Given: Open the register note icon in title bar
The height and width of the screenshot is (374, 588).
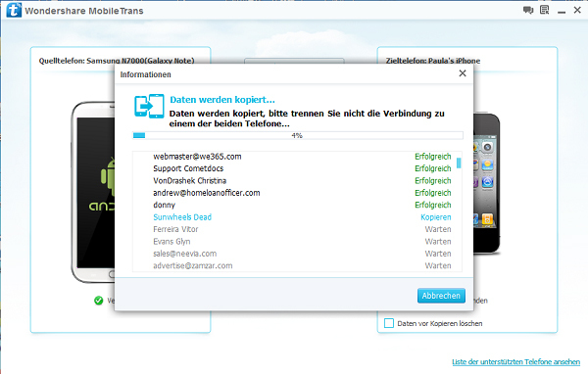Looking at the screenshot, I should (544, 10).
